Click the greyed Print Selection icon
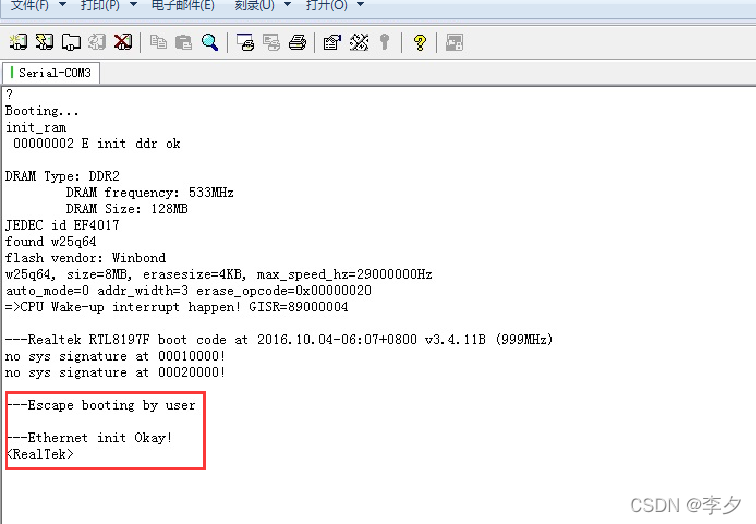This screenshot has height=524, width=756. pyautogui.click(x=271, y=42)
